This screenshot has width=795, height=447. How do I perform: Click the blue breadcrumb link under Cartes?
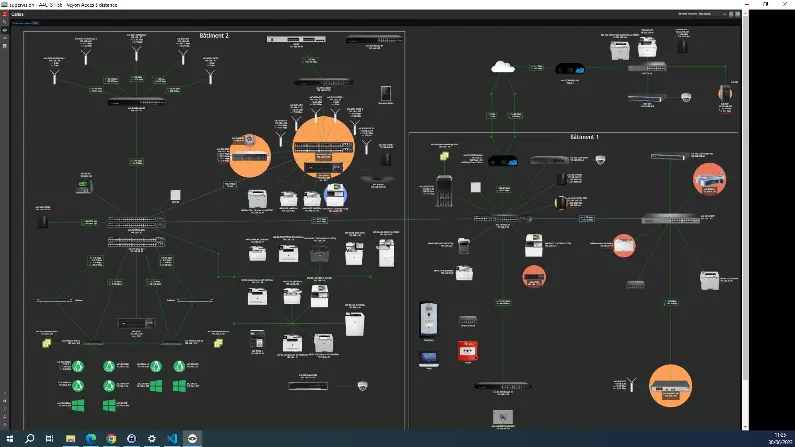(25, 23)
